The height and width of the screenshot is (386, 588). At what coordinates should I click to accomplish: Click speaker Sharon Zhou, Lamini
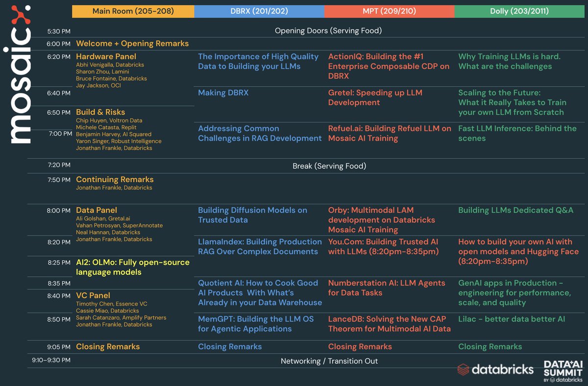(x=101, y=72)
